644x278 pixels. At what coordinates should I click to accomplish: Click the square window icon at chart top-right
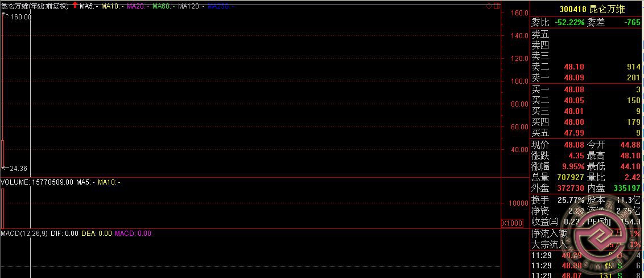click(497, 6)
